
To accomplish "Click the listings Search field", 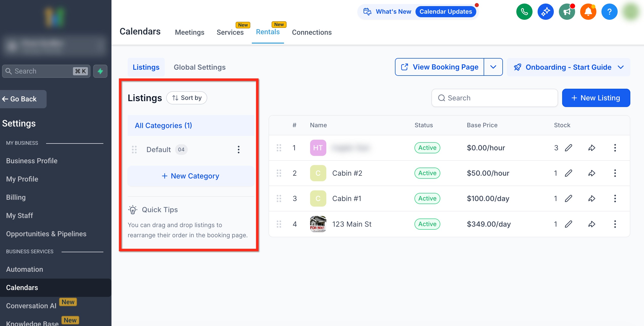I will tap(495, 98).
